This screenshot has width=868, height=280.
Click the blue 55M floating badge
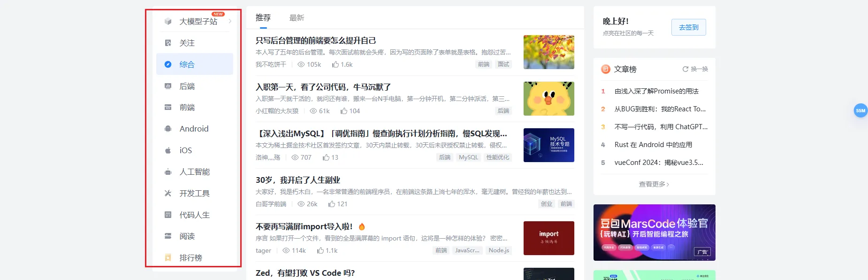coord(860,111)
